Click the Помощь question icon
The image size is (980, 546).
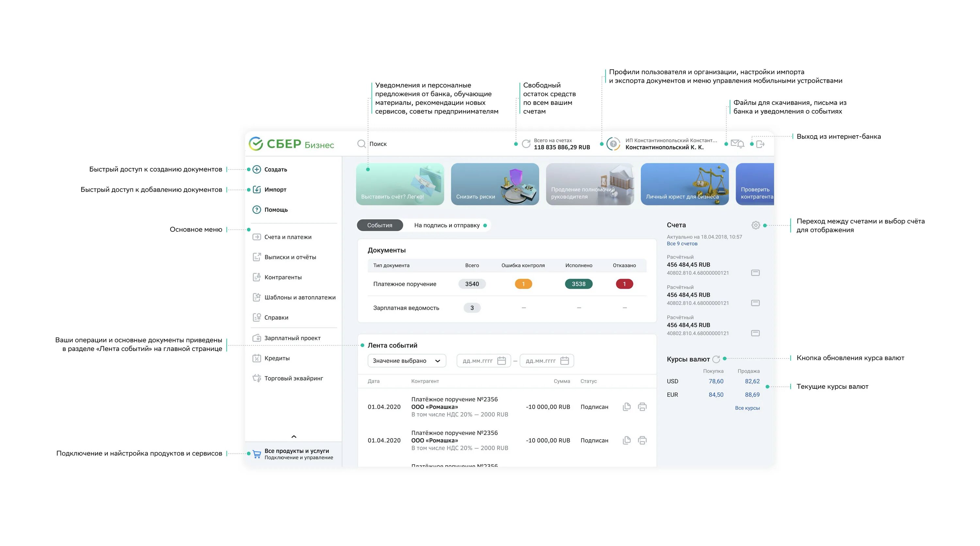coord(257,210)
